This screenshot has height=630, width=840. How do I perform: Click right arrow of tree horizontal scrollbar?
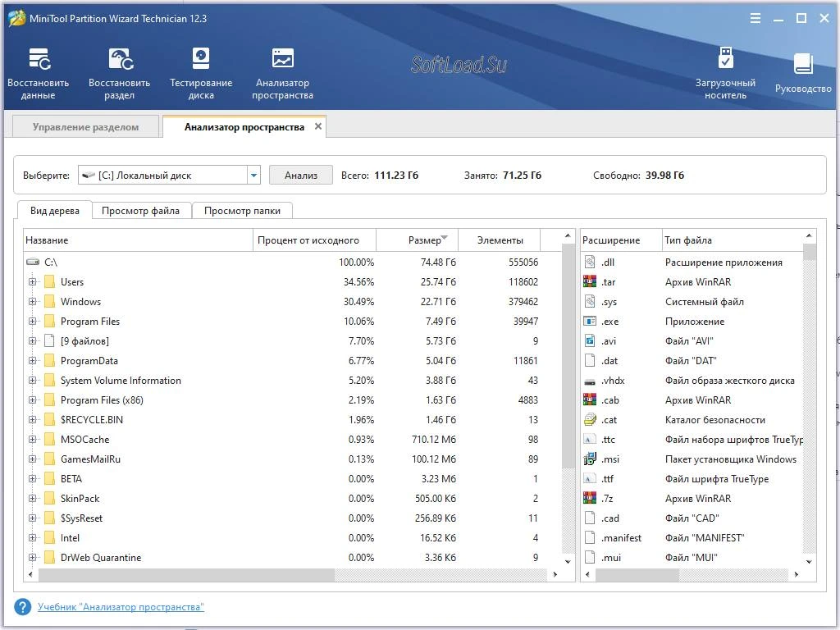tap(555, 574)
